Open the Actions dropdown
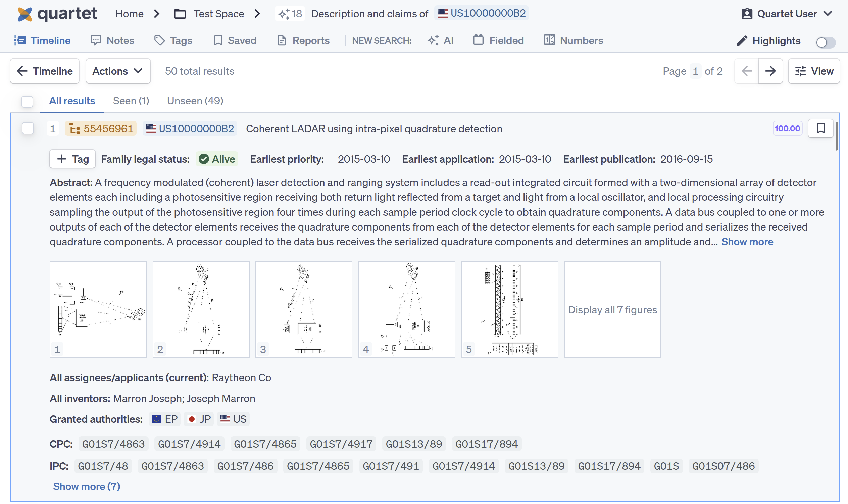The width and height of the screenshot is (848, 504). 118,71
